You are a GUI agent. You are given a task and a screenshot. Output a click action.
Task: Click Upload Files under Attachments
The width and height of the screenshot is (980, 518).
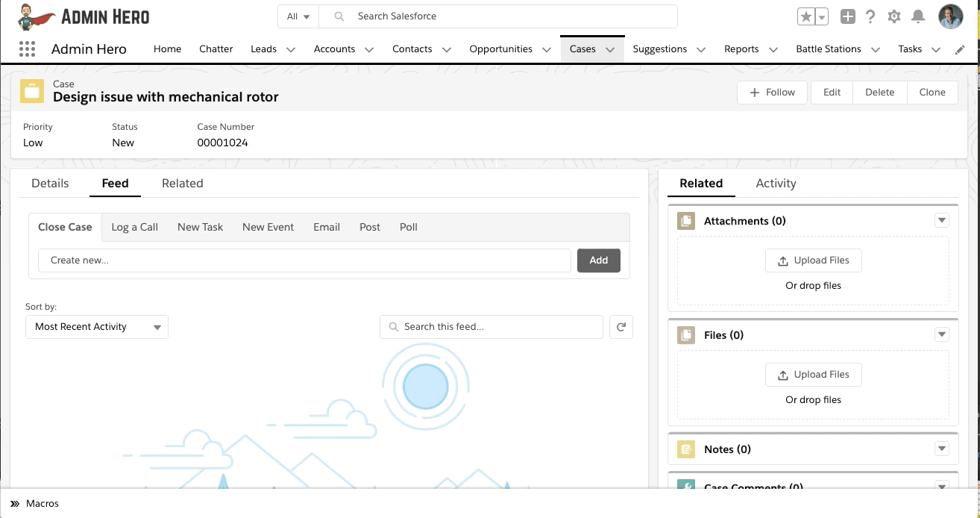click(x=813, y=260)
